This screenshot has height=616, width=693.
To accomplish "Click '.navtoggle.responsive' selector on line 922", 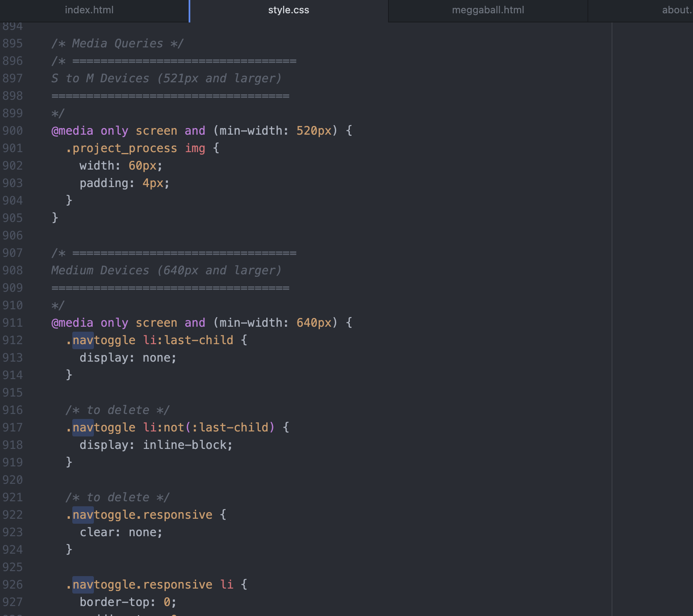I will (x=139, y=515).
